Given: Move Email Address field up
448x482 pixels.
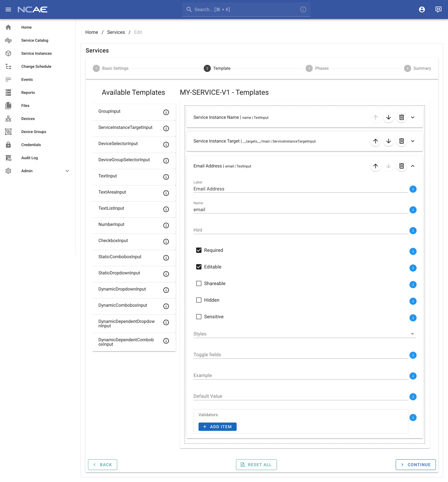Looking at the screenshot, I should [x=375, y=166].
